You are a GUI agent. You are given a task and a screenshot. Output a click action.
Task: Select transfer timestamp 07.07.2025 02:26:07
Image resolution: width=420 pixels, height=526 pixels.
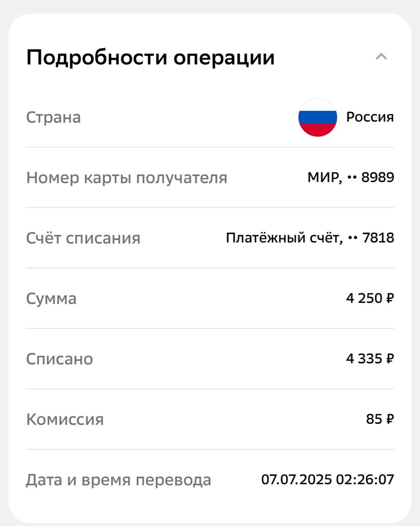tap(328, 480)
